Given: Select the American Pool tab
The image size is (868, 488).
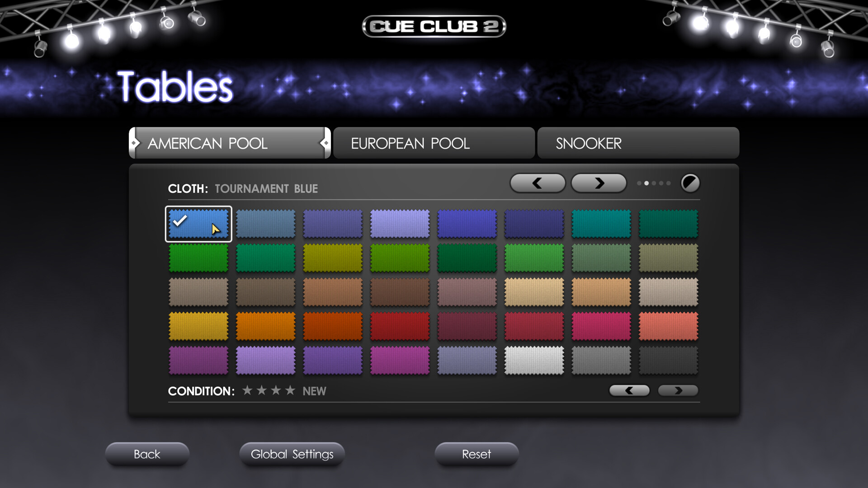Looking at the screenshot, I should tap(230, 143).
